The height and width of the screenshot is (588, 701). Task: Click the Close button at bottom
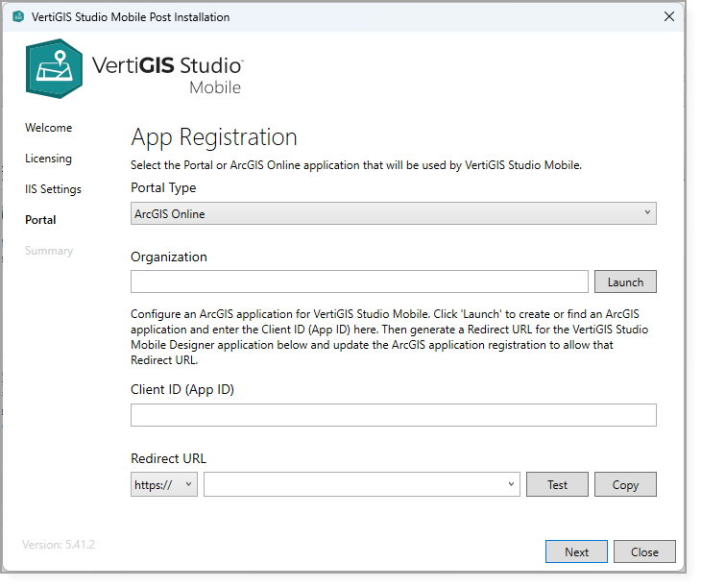644,551
